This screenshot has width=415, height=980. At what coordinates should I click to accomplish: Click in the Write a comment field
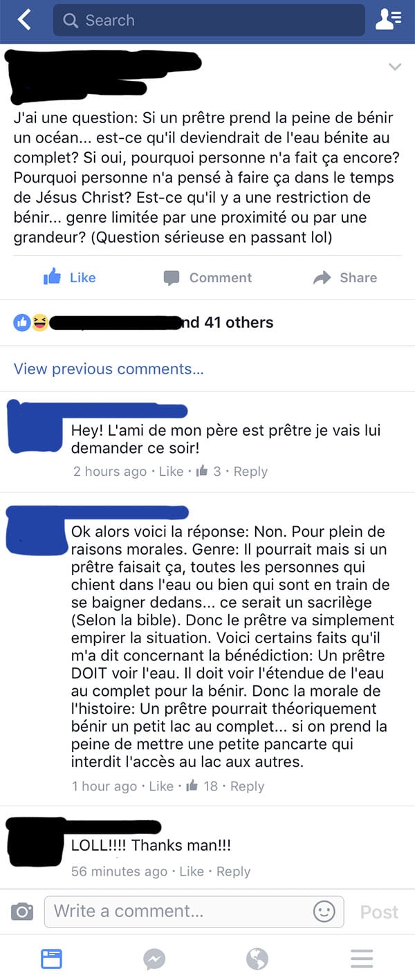click(x=194, y=911)
